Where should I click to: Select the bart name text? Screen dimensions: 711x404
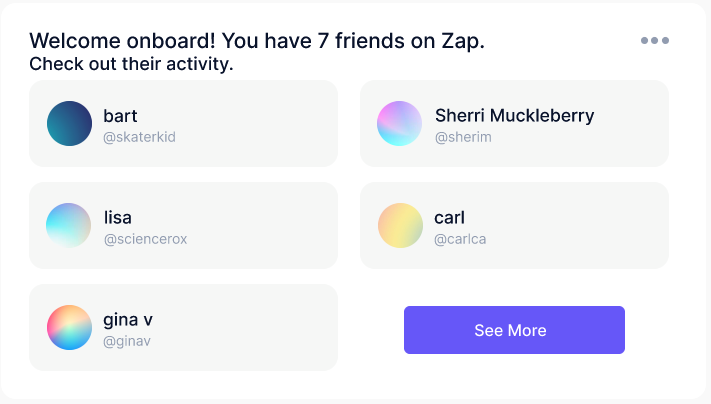(120, 116)
